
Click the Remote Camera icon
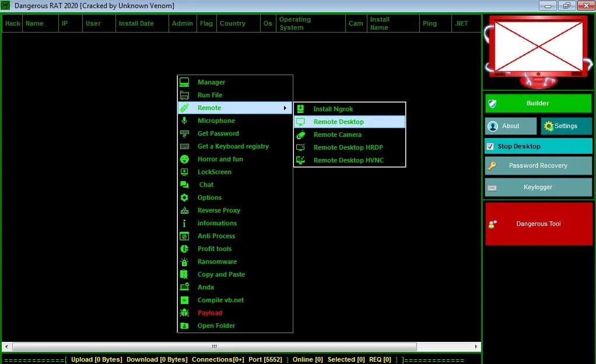(300, 135)
